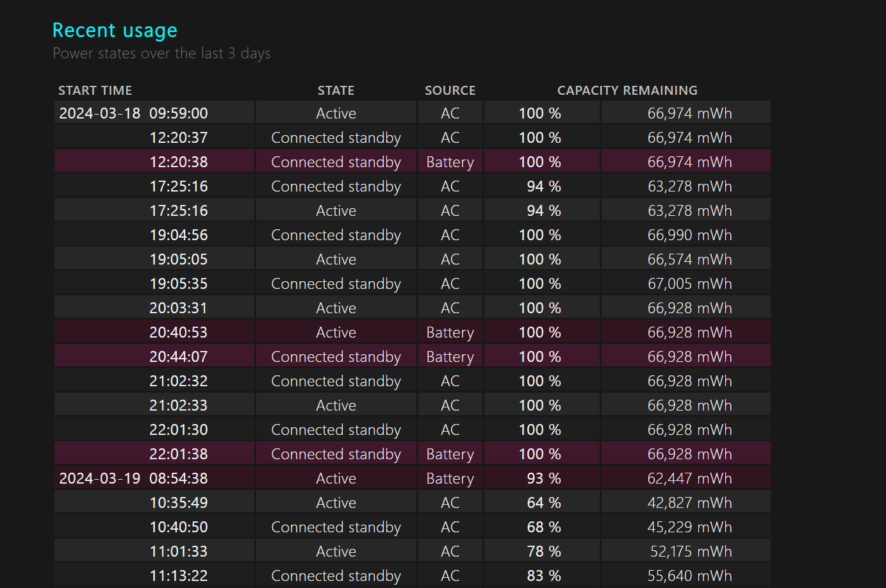
Task: Select the START TIME column header
Action: tap(95, 90)
